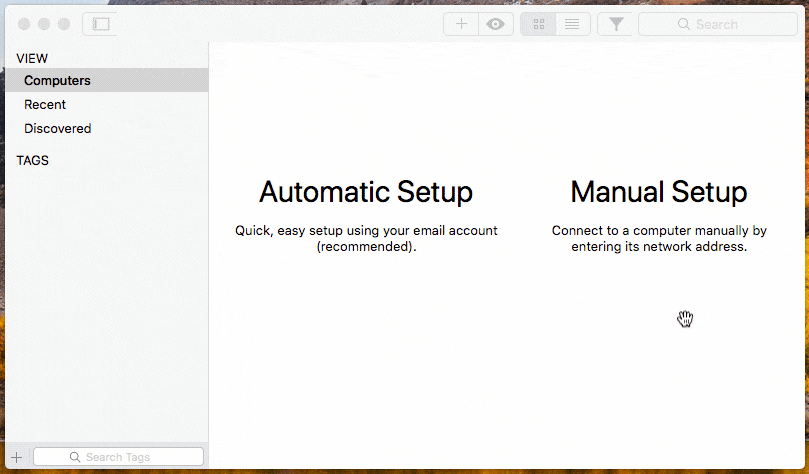Viewport: 809px width, 474px height.
Task: Choose the Automatic Setup heading
Action: (366, 192)
